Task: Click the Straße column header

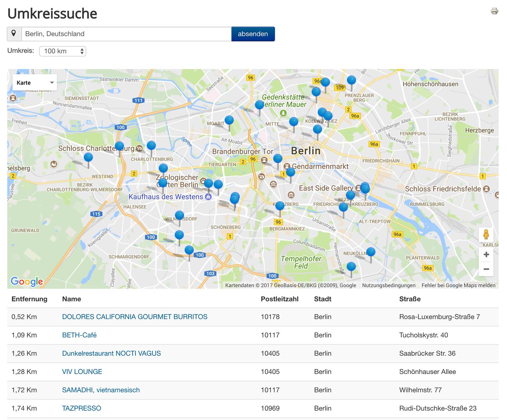Action: pyautogui.click(x=410, y=299)
